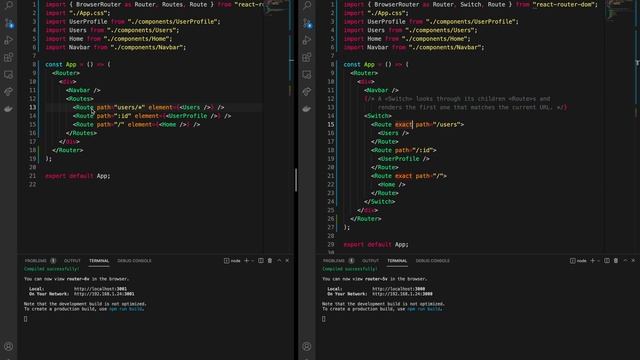This screenshot has width=640, height=360.
Task: Click "users/*" path string in left editor
Action: tap(129, 107)
